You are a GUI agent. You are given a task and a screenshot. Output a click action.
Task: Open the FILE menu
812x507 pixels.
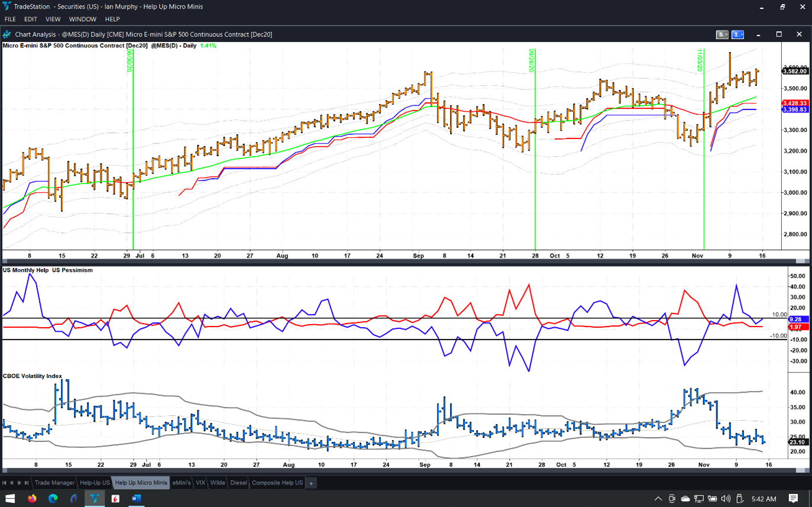click(x=10, y=20)
